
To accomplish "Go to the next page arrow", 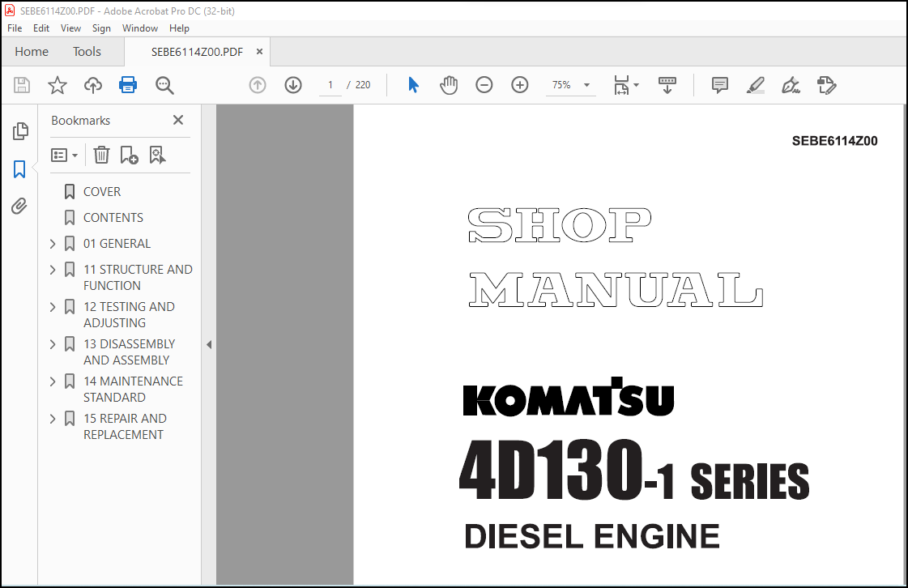I will click(293, 85).
